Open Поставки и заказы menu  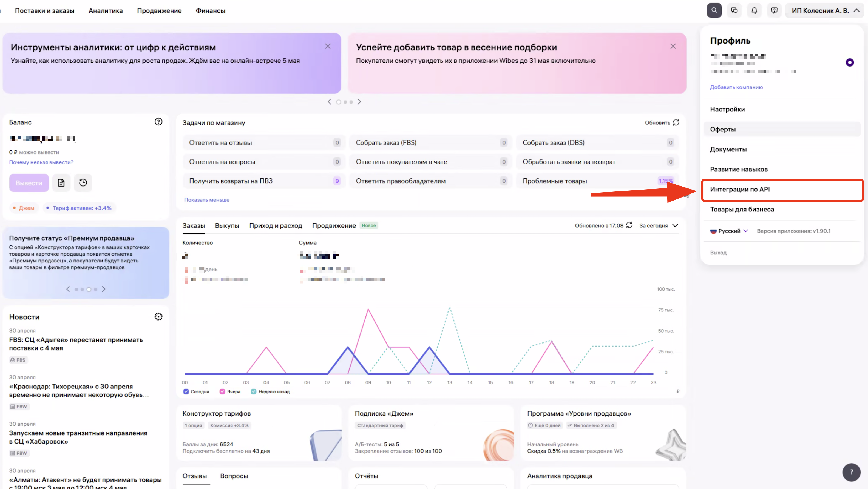44,11
